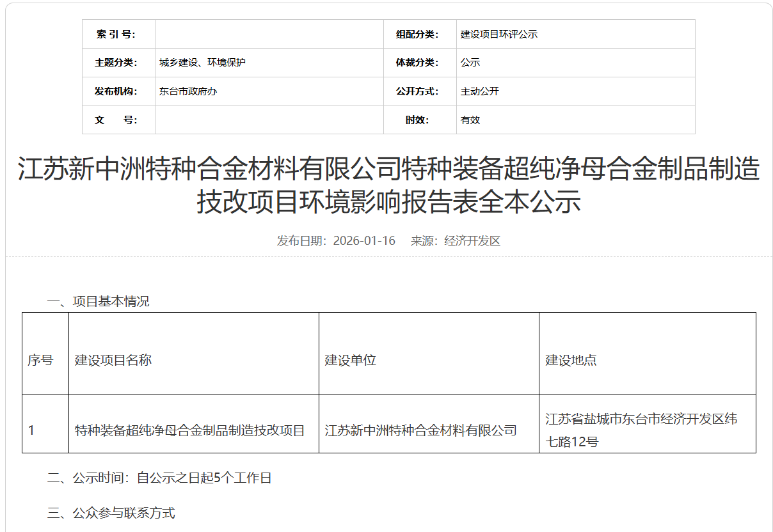Image resolution: width=773 pixels, height=532 pixels.
Task: Select 城乡建设、环境保护 value text
Action: [x=202, y=63]
